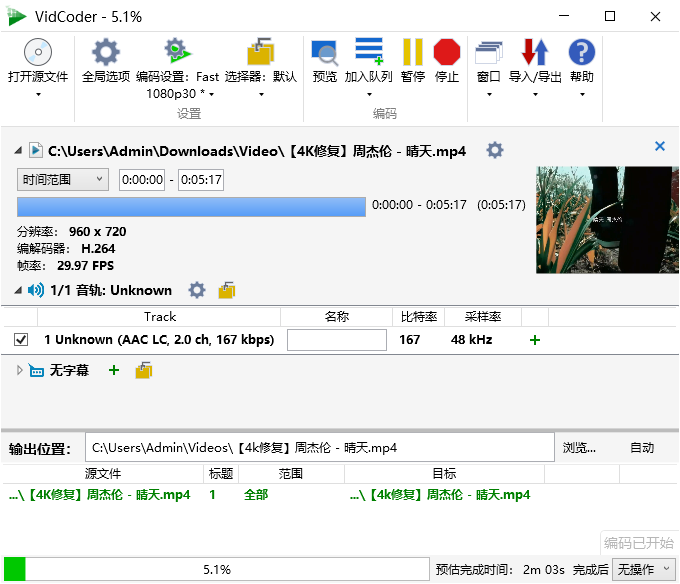Click the start time 0:00:00 field
680x584 pixels.
pyautogui.click(x=142, y=179)
